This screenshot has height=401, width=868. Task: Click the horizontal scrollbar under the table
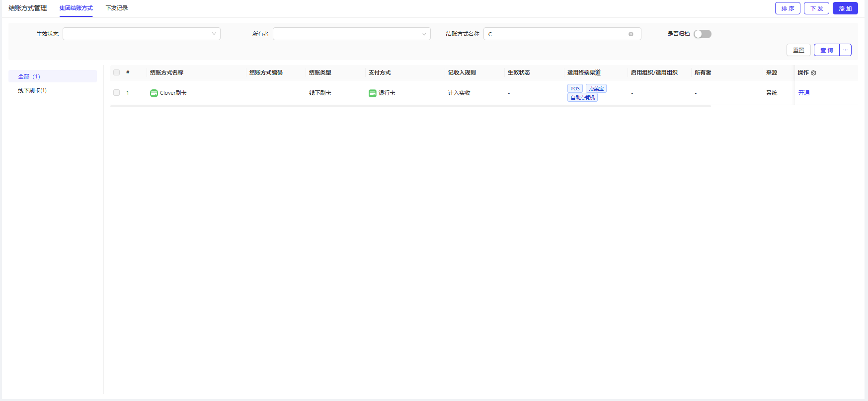(x=410, y=106)
